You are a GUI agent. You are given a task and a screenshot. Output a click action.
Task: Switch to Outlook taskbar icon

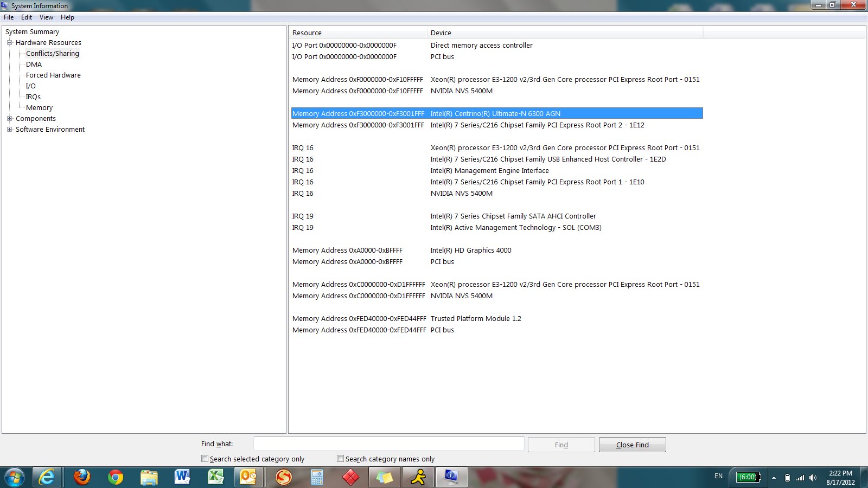pyautogui.click(x=250, y=477)
